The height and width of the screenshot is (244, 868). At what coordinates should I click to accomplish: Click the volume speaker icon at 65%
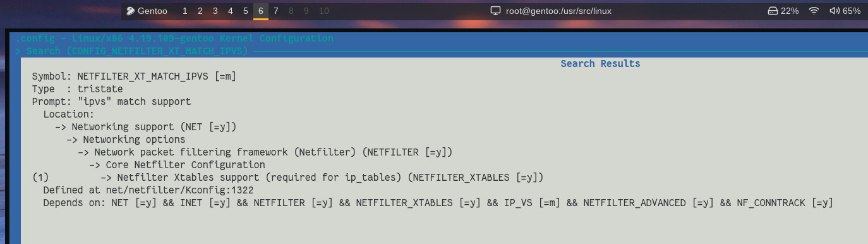point(834,11)
